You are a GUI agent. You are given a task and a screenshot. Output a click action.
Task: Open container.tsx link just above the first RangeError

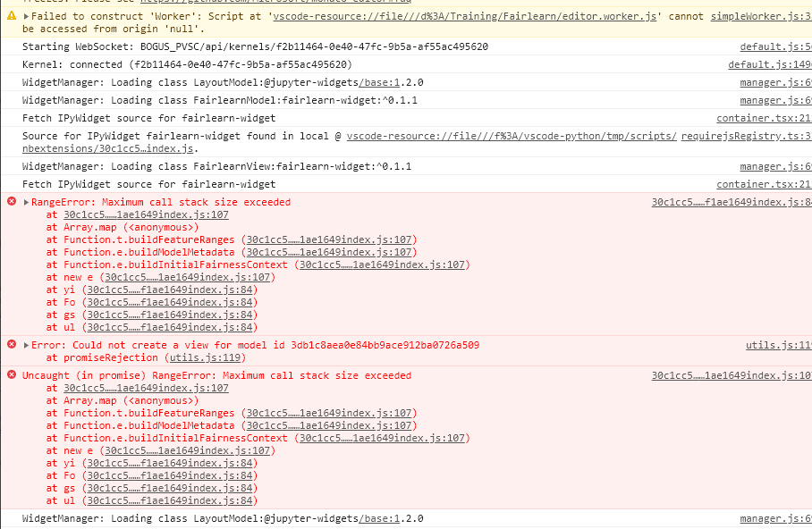764,185
